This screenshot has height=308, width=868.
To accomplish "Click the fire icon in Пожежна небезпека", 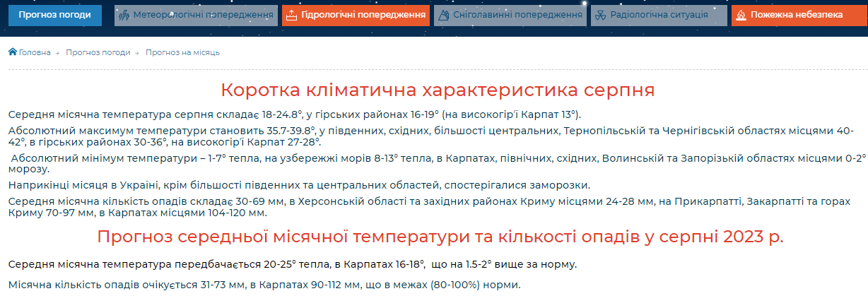I will pos(741,15).
